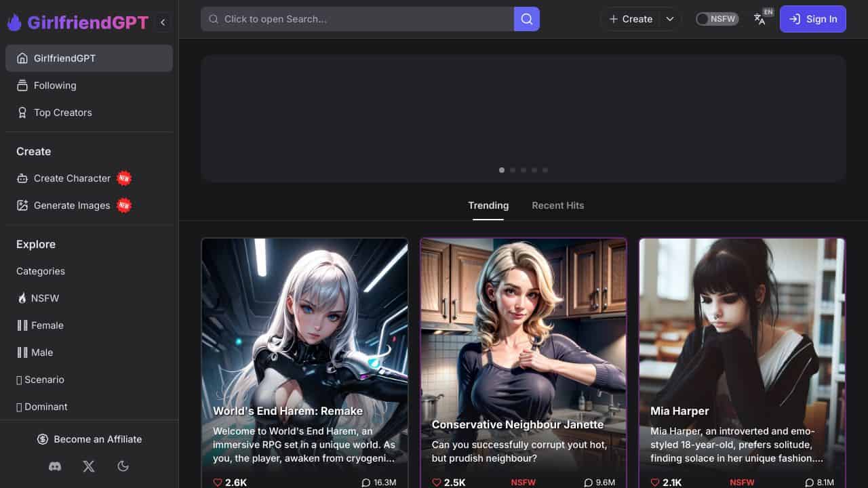Click the home icon in the sidebar
The height and width of the screenshot is (488, 868).
(22, 58)
